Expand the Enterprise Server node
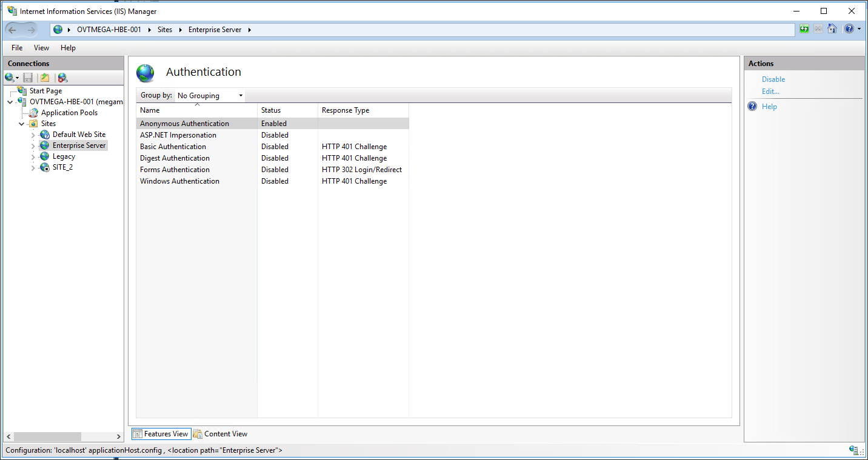 (33, 145)
